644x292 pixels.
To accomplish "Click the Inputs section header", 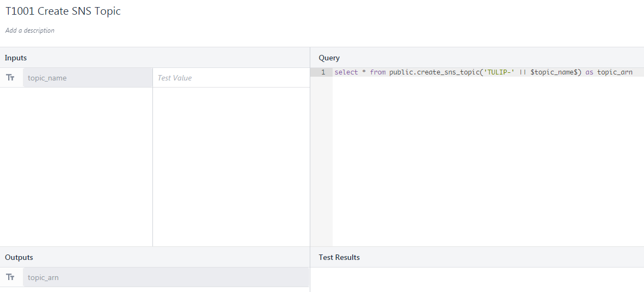I will 16,58.
